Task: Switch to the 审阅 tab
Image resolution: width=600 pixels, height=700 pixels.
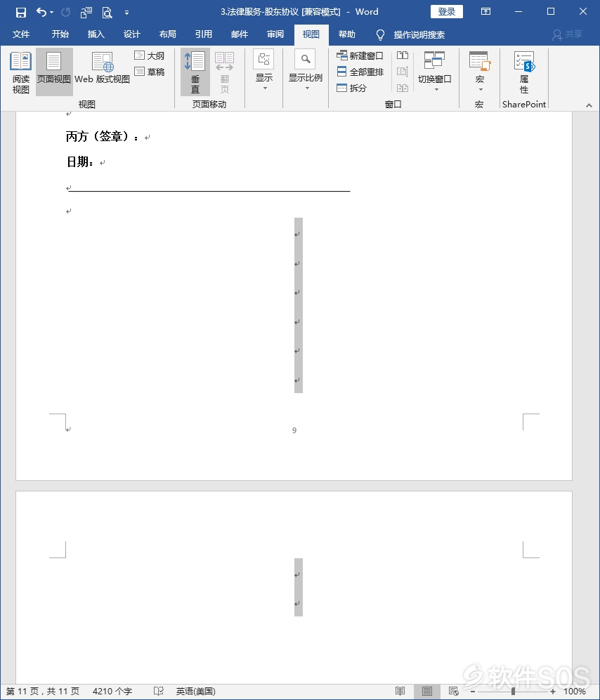Action: click(275, 34)
